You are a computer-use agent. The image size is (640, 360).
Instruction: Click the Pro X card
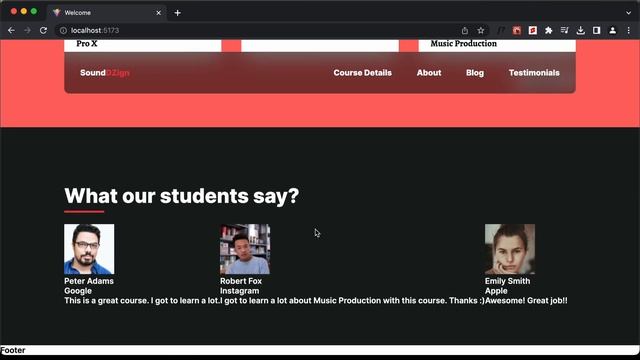tap(143, 45)
